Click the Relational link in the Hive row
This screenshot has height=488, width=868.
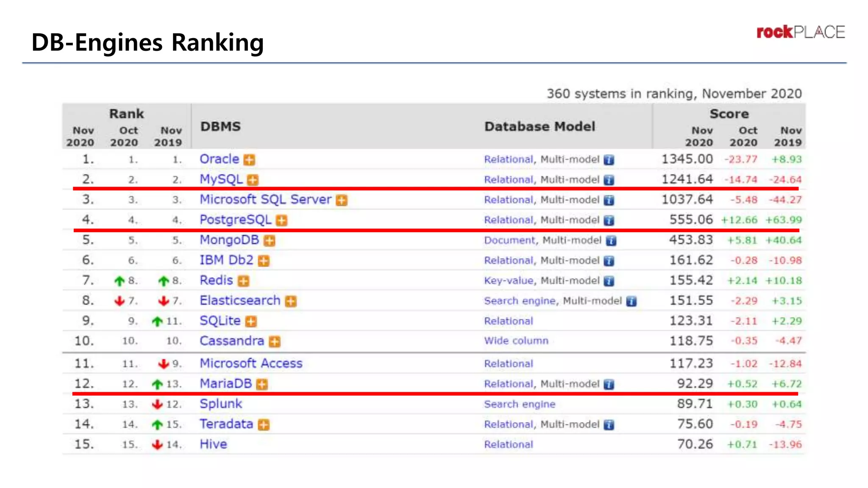[x=509, y=444]
